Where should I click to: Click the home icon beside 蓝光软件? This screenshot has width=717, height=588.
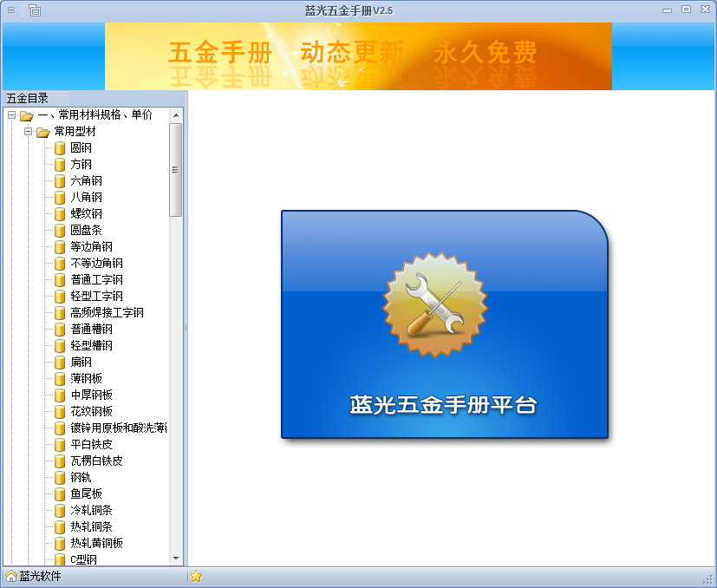point(11,576)
